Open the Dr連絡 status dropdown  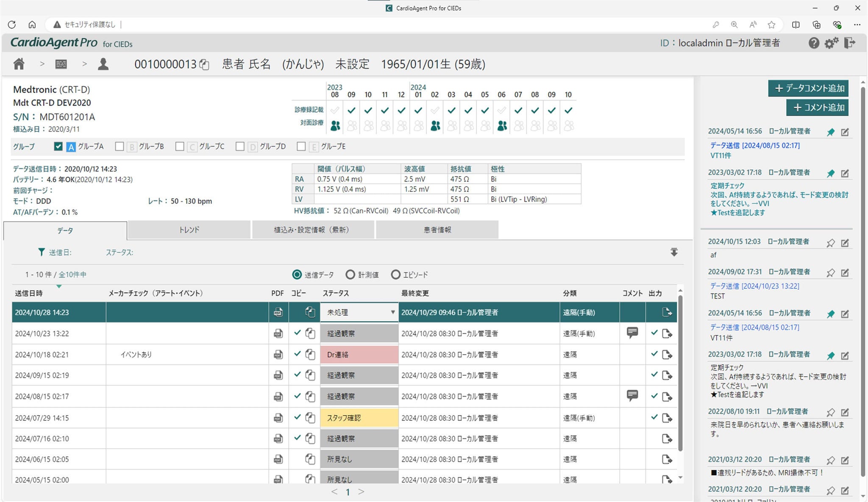point(359,355)
